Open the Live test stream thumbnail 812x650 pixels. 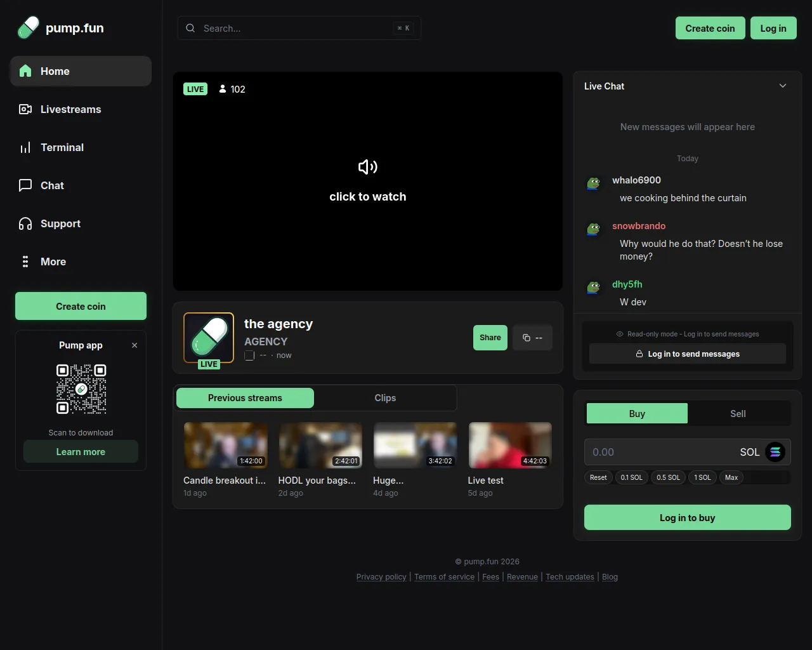pos(510,446)
